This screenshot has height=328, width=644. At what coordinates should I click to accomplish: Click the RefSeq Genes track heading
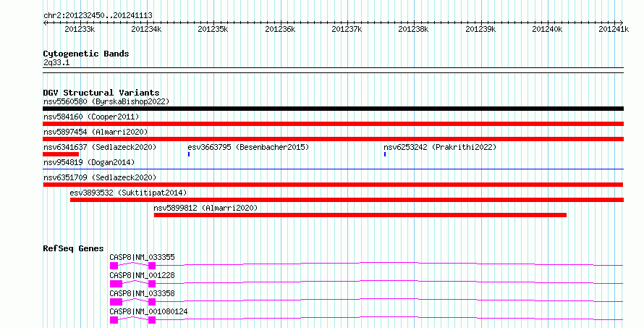73,248
